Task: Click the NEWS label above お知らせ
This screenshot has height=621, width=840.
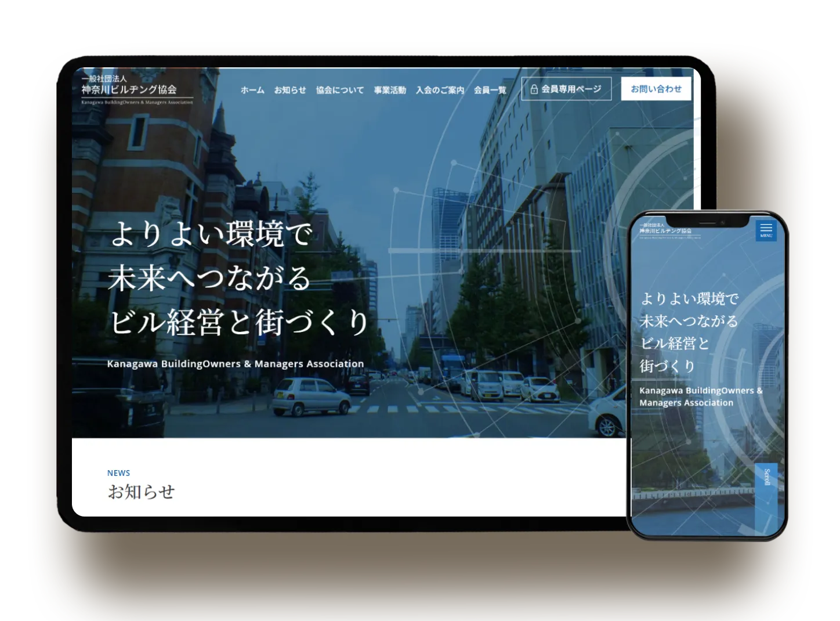Action: (118, 472)
